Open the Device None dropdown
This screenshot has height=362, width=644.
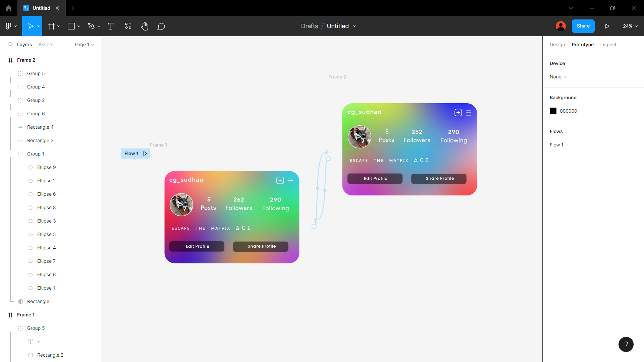coord(558,77)
